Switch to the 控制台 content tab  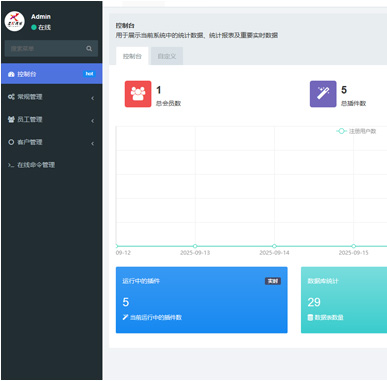(132, 56)
